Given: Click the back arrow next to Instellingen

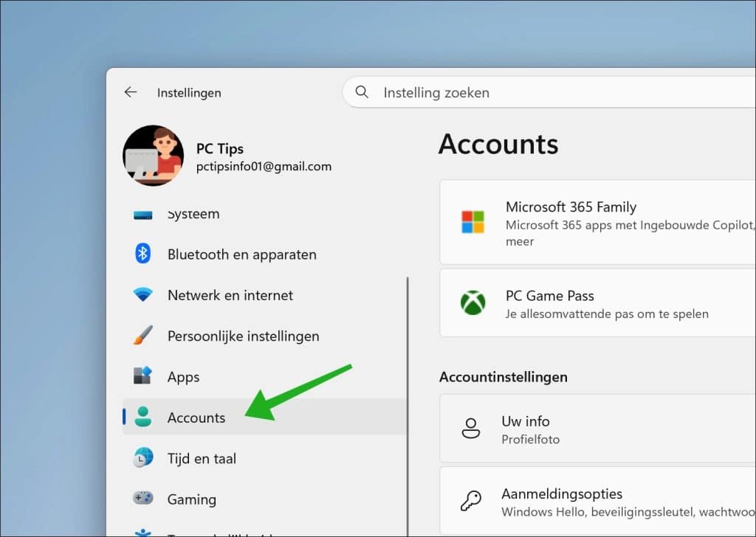Looking at the screenshot, I should click(x=131, y=92).
